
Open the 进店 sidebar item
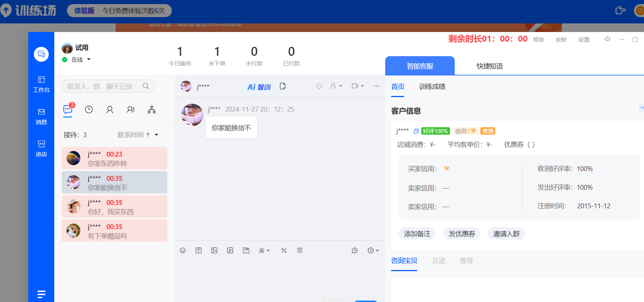41,149
